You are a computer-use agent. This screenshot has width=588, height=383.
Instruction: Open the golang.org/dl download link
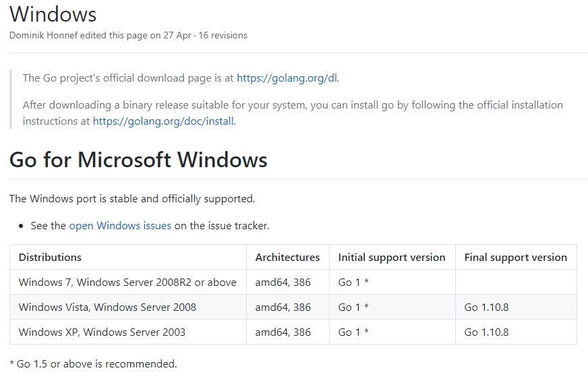[287, 78]
